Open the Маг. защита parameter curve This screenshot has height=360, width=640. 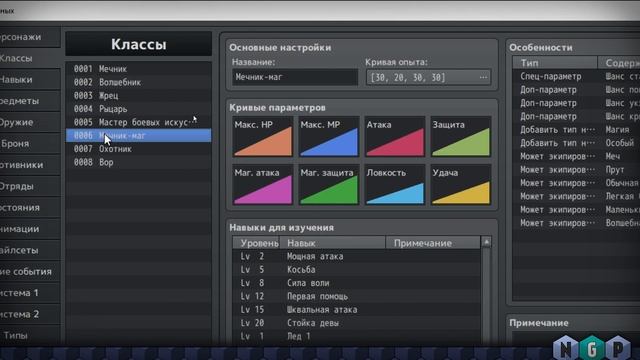(x=329, y=184)
